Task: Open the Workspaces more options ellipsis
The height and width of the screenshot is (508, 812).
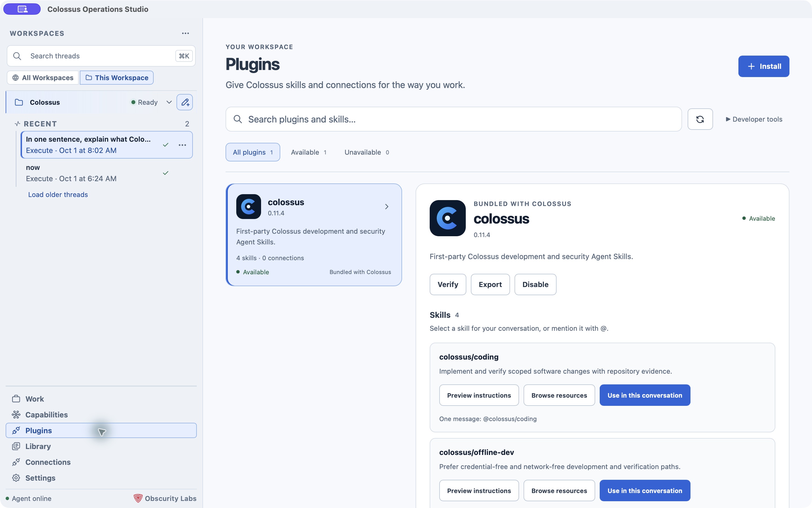Action: [x=185, y=33]
